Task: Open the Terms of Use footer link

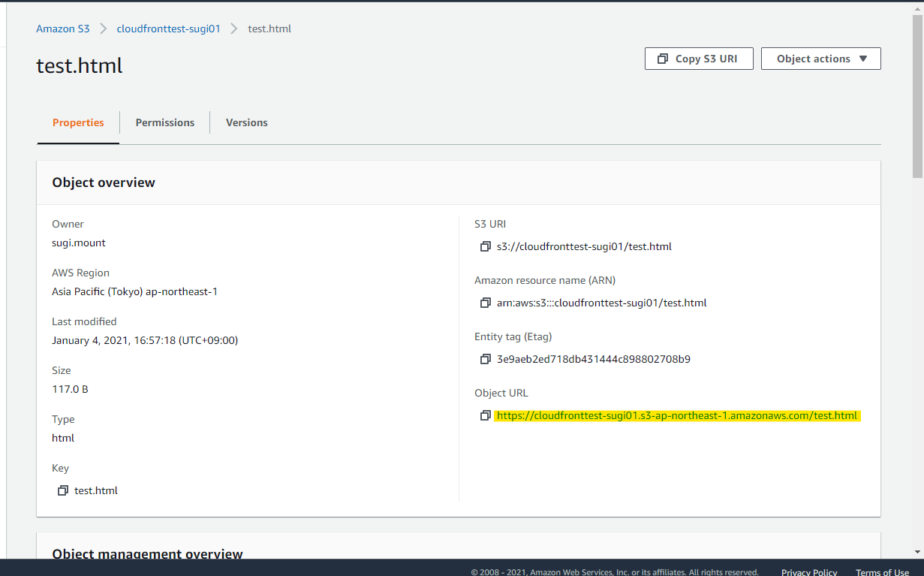Action: [x=882, y=572]
